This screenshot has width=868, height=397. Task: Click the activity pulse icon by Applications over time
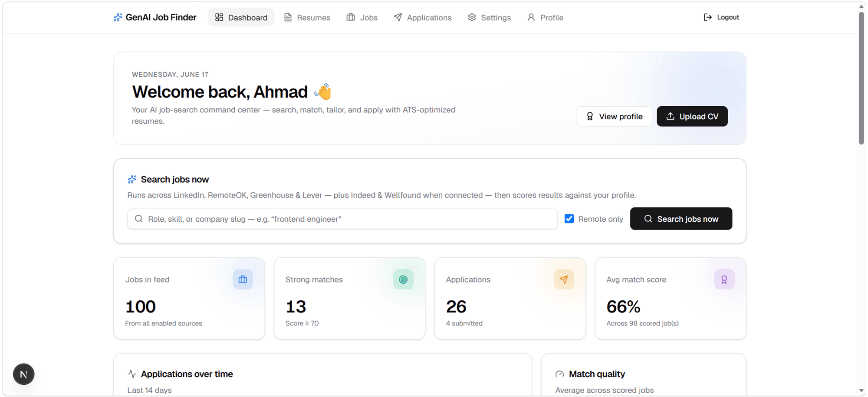click(x=132, y=374)
